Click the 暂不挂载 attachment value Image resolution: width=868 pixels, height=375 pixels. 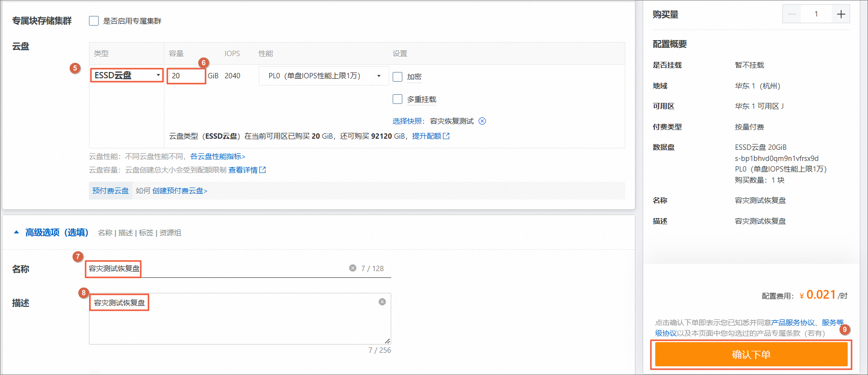[750, 65]
